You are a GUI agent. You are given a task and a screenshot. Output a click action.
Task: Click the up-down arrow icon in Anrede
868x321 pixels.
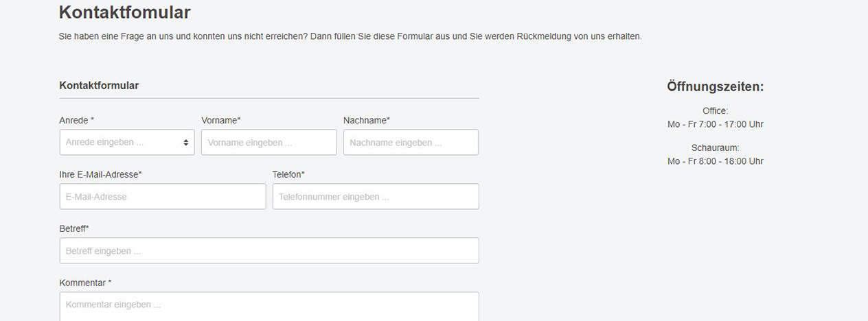click(185, 143)
